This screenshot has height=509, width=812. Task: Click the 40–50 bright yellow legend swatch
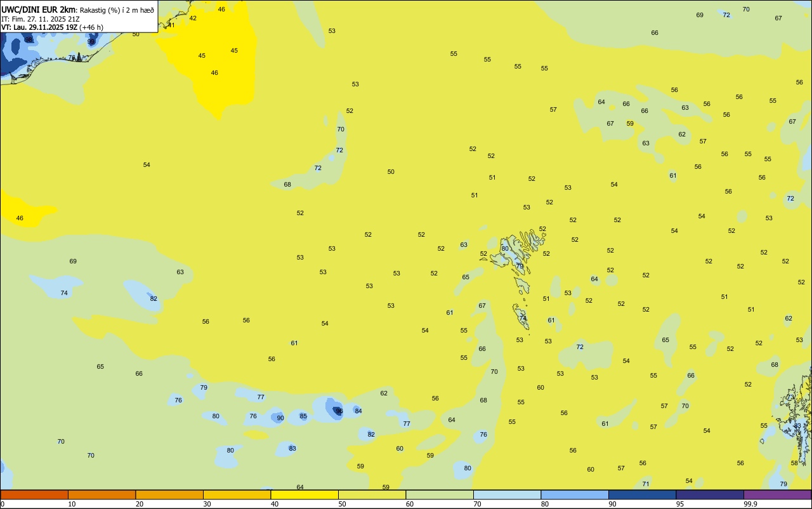point(304,494)
